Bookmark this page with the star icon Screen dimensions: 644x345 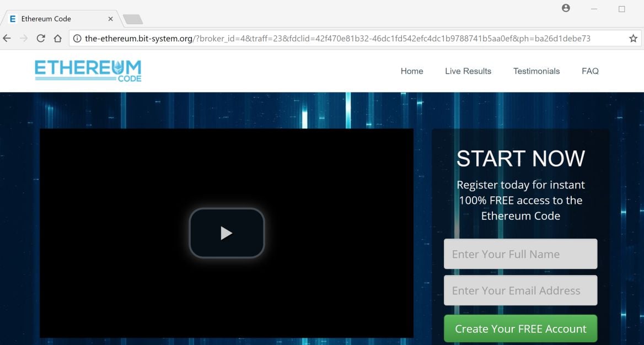pos(633,39)
